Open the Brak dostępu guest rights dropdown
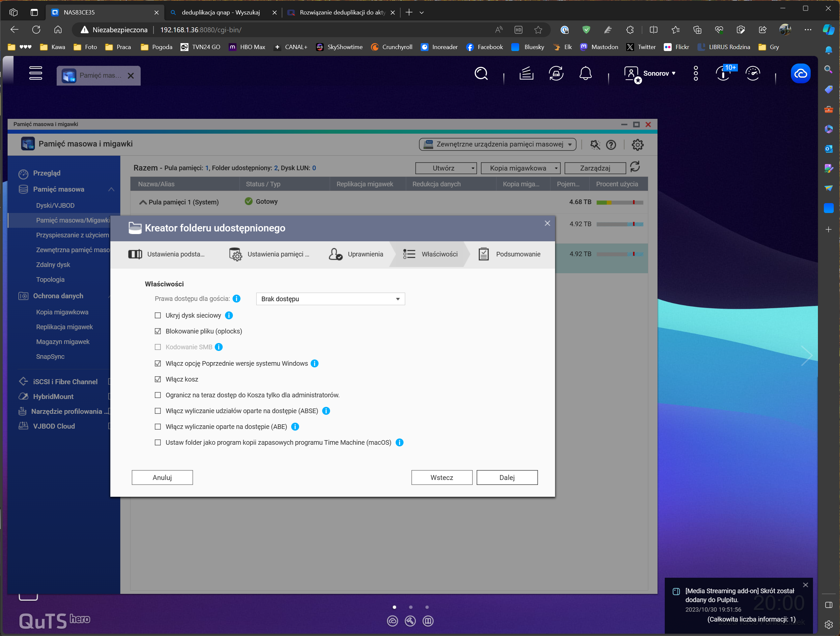The image size is (840, 636). [x=330, y=299]
